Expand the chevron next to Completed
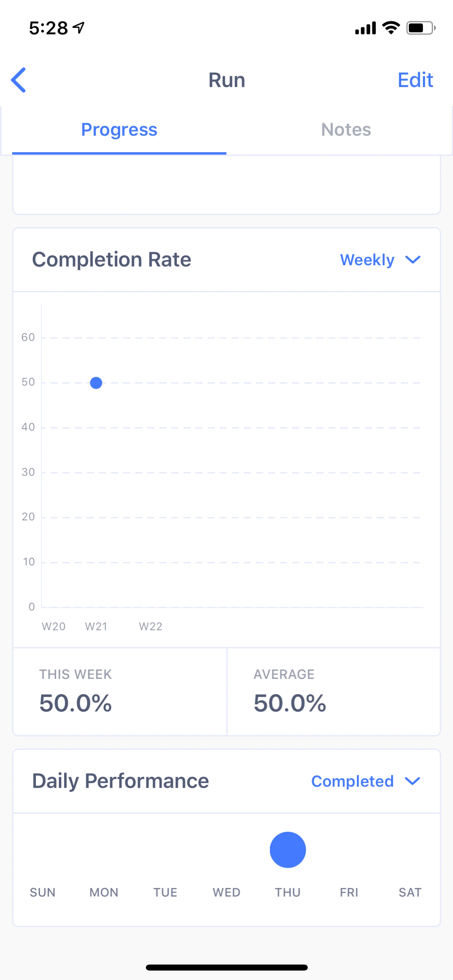453x980 pixels. (x=413, y=782)
